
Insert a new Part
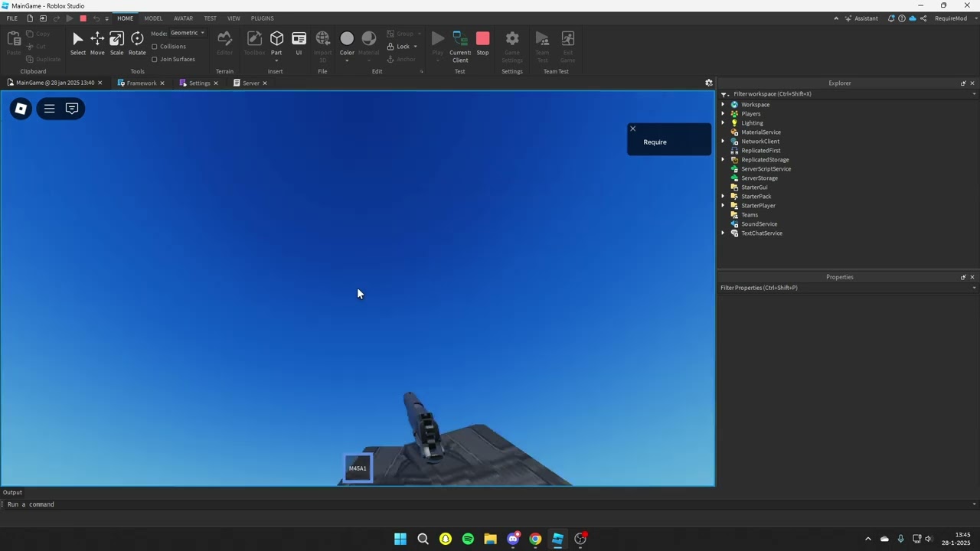point(276,44)
